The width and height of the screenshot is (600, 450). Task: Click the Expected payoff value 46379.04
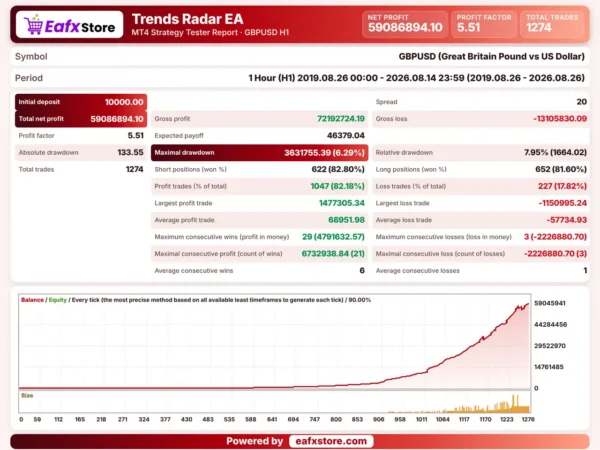pyautogui.click(x=346, y=135)
